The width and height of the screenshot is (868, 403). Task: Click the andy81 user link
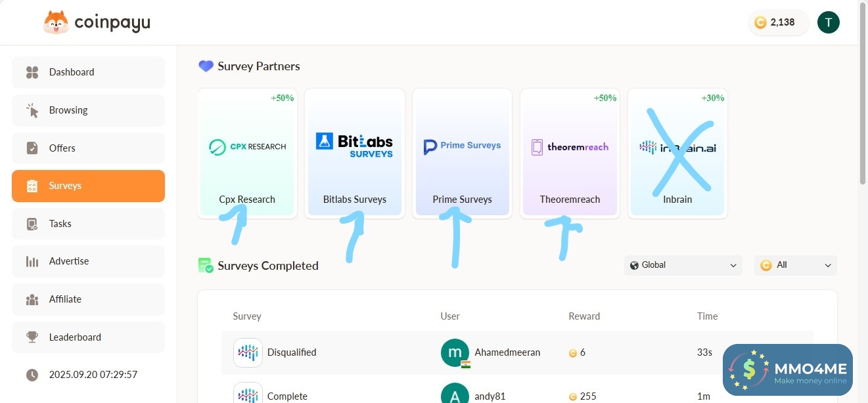pyautogui.click(x=490, y=396)
